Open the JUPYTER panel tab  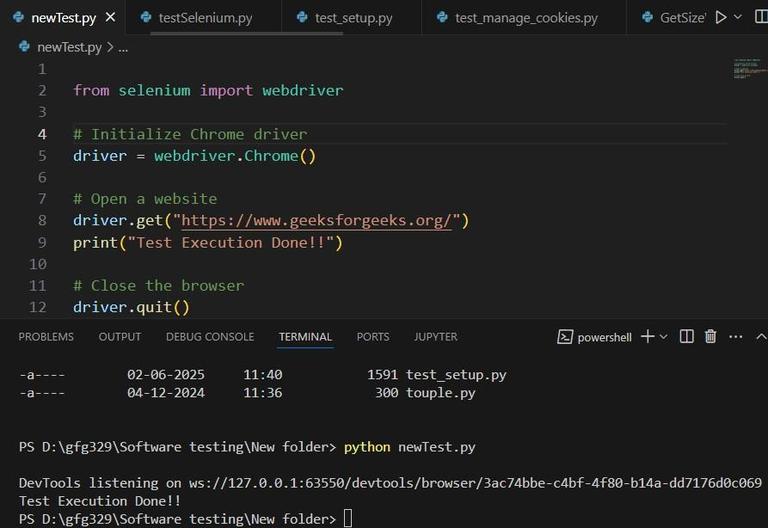(x=435, y=336)
